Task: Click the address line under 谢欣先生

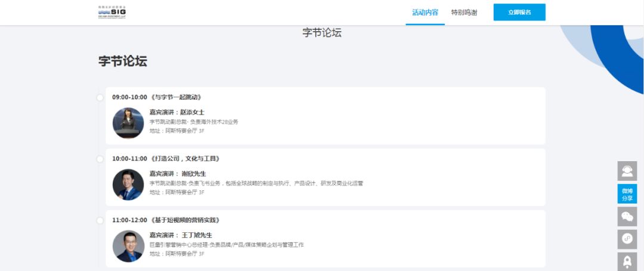Action: click(177, 192)
